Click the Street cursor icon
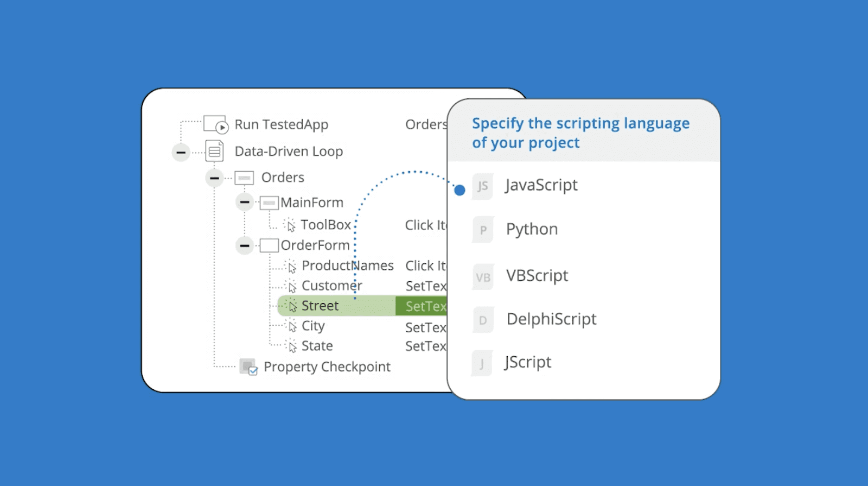The width and height of the screenshot is (868, 486). (x=291, y=306)
